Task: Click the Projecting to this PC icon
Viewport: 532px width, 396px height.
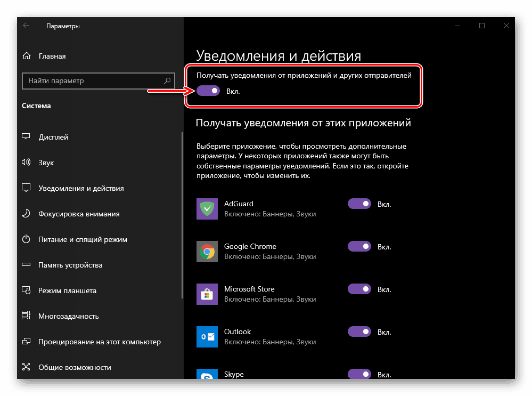Action: tap(26, 341)
